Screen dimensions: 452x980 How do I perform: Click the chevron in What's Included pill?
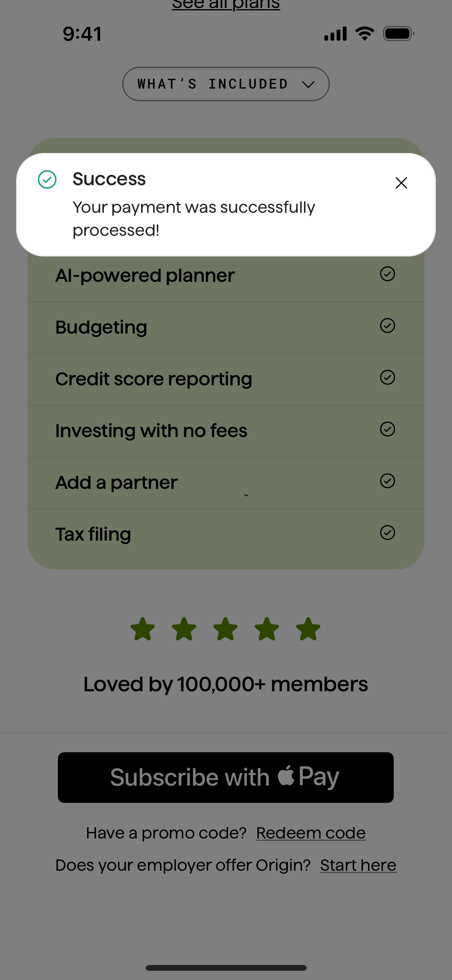pyautogui.click(x=308, y=84)
